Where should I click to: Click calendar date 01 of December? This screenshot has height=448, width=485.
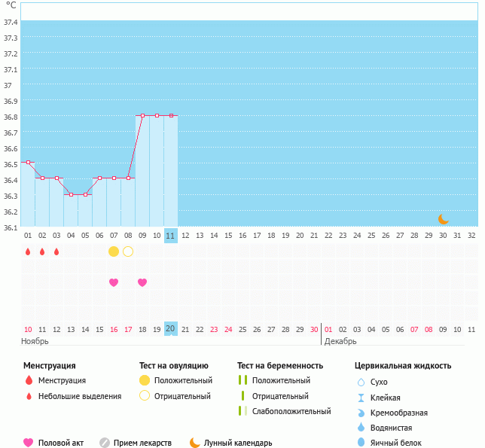coord(328,329)
